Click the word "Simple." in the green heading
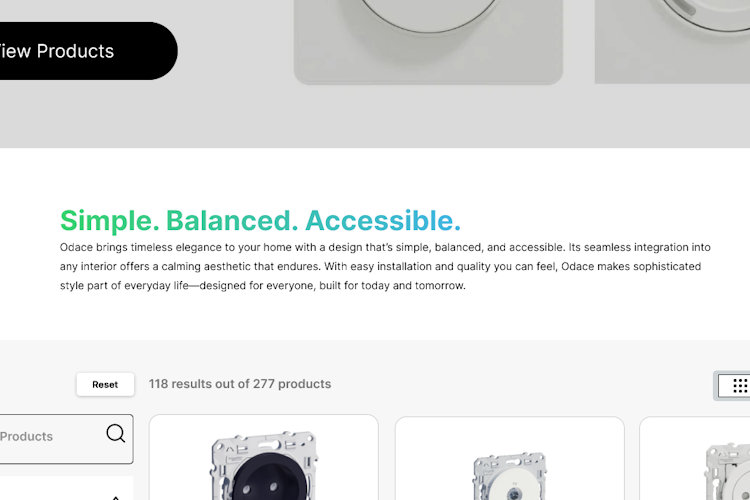The image size is (750, 500). coord(109,221)
